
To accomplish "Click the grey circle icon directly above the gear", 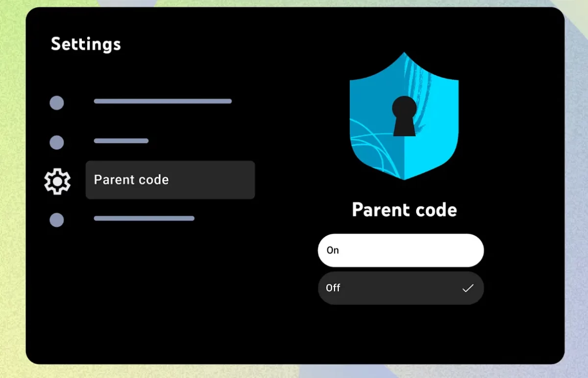I will click(x=57, y=142).
